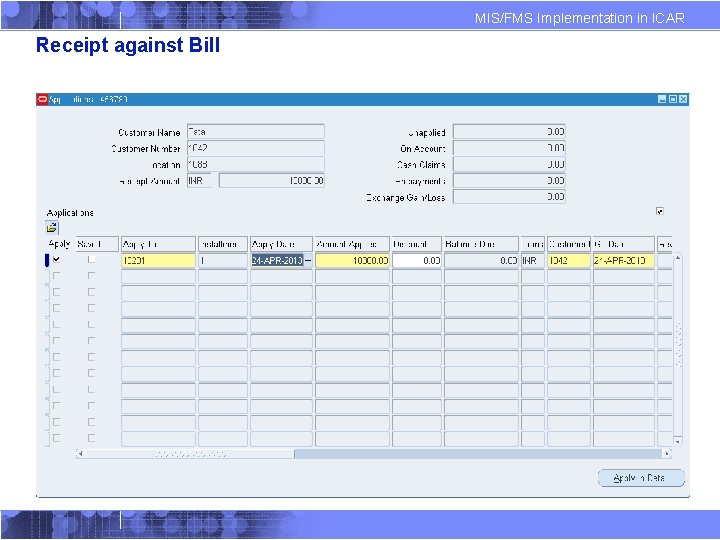Click the Installment cell in first row
The height and width of the screenshot is (540, 720).
click(223, 261)
